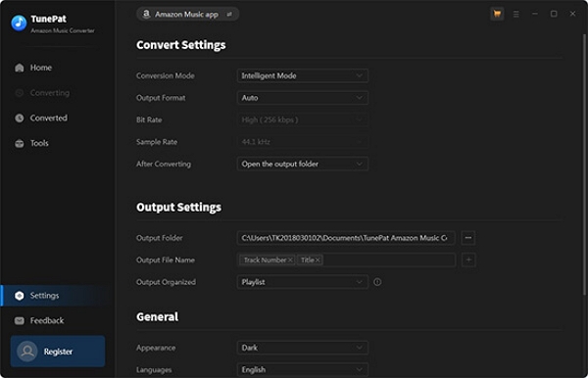588x378 pixels.
Task: Click the Track Number tag text
Action: click(x=266, y=260)
